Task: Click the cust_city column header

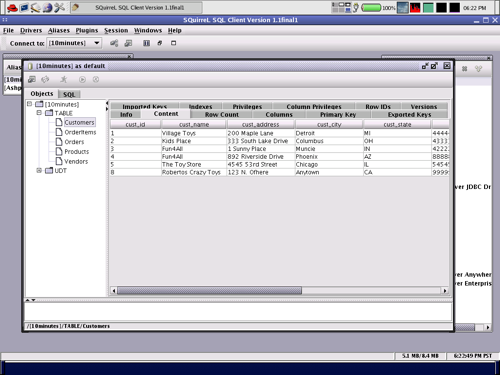Action: pyautogui.click(x=329, y=124)
